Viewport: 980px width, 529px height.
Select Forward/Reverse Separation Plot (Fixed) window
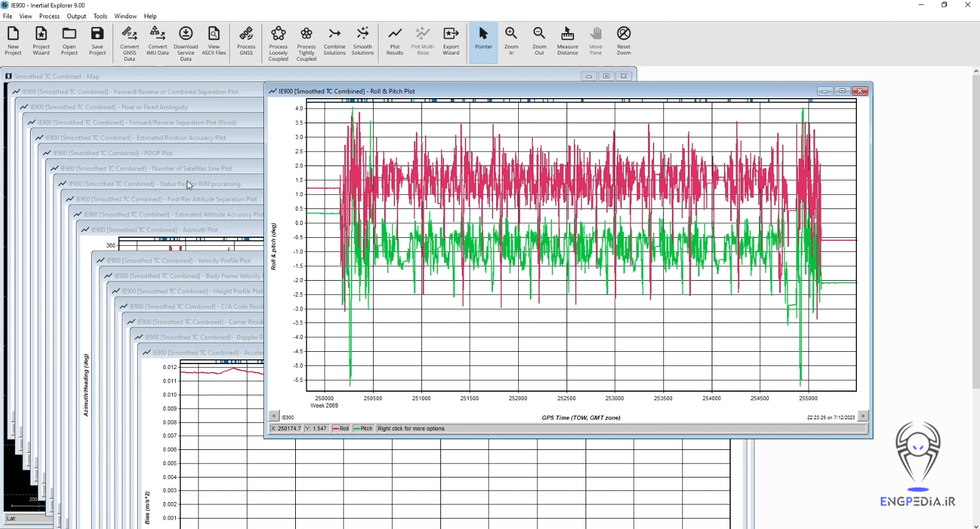pyautogui.click(x=145, y=123)
